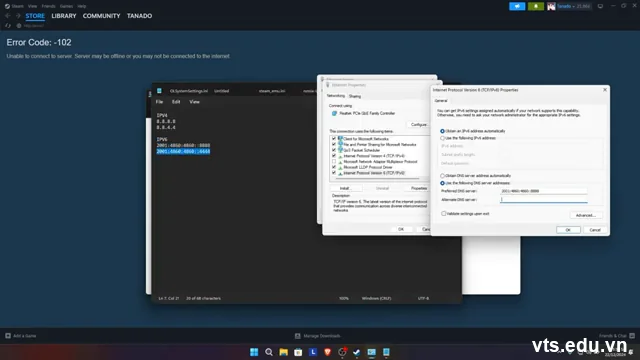Screen dimensions: 640x360
Task: Click the Alternate DNS server field
Action: 544,200
